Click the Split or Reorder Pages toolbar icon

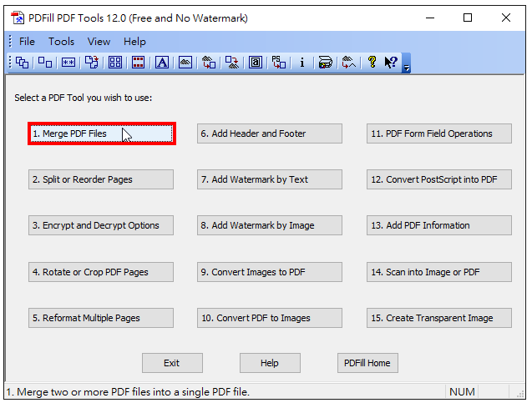(45, 63)
